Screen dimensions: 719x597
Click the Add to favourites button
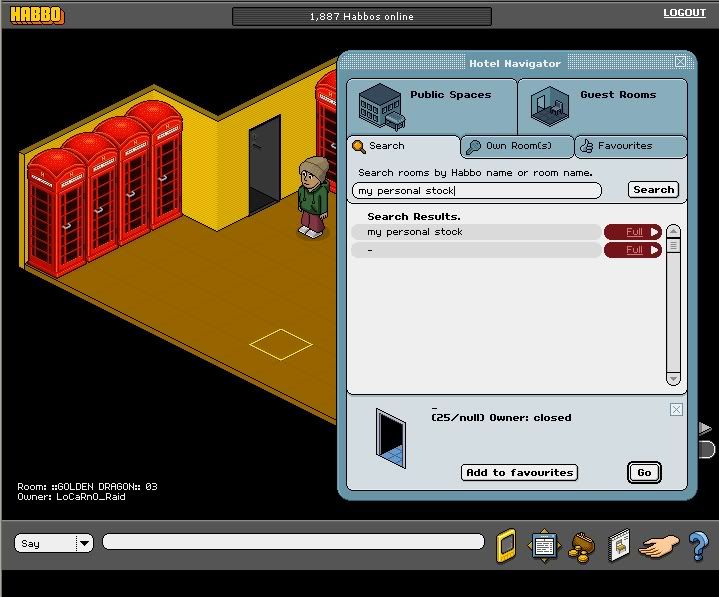519,472
